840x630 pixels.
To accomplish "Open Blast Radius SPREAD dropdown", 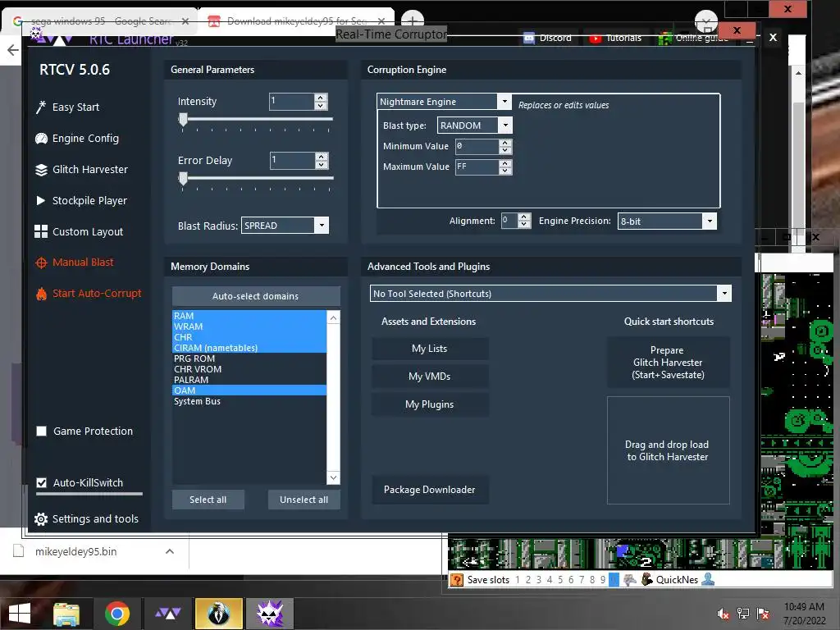I will (322, 226).
